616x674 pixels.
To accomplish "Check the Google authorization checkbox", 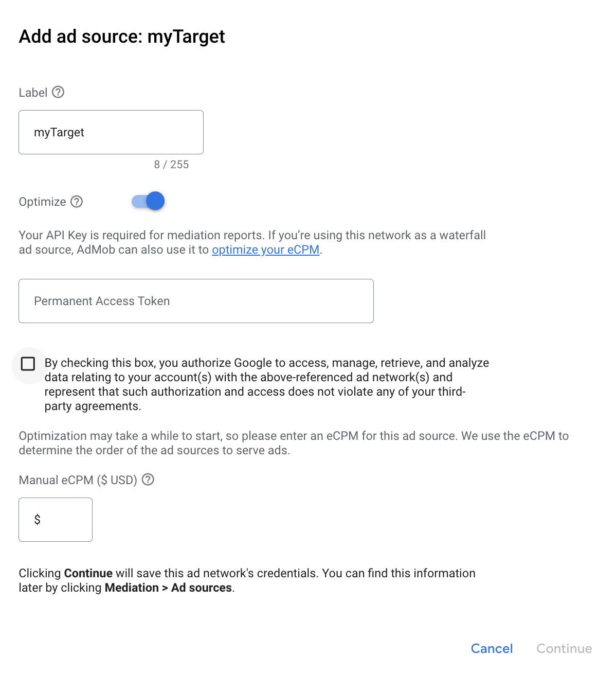I will [28, 364].
